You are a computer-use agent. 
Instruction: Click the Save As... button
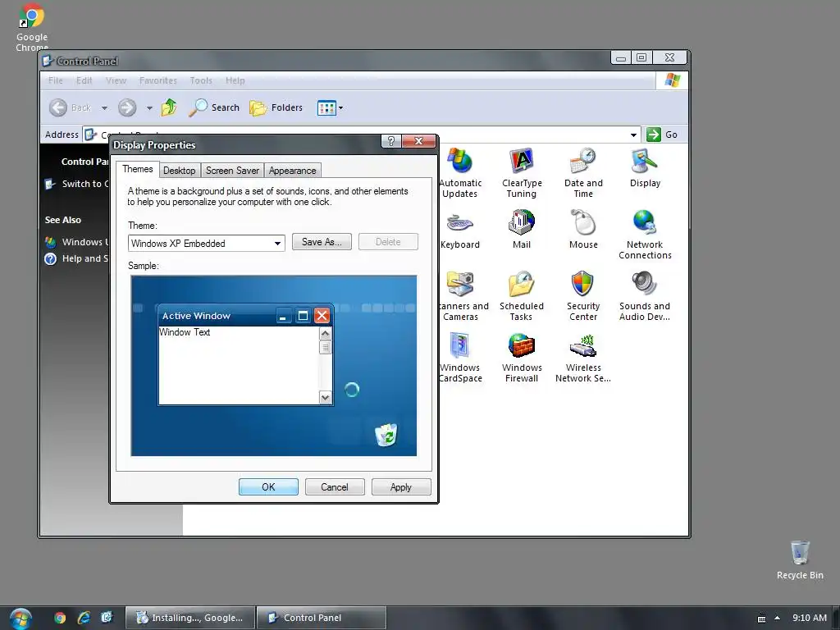[322, 242]
